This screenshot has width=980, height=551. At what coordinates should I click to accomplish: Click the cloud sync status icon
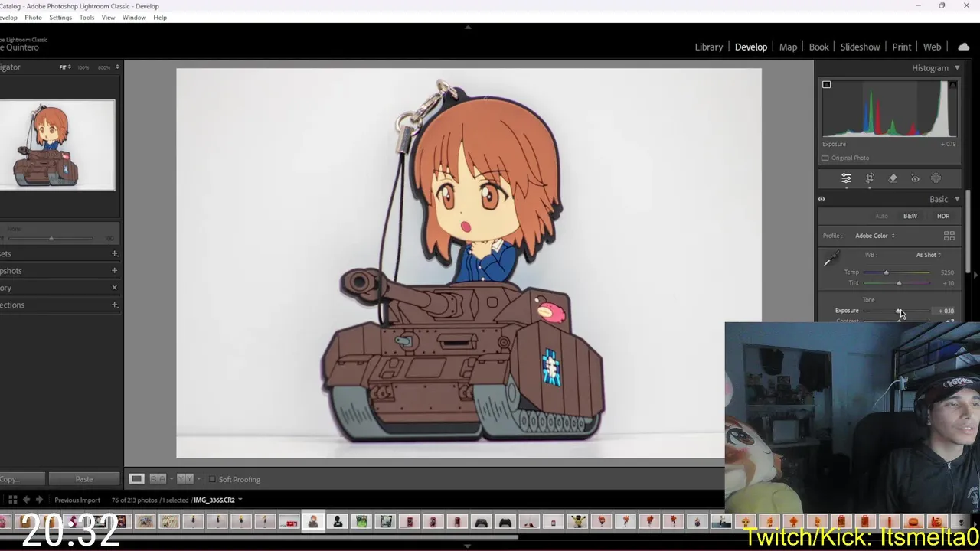click(x=963, y=47)
